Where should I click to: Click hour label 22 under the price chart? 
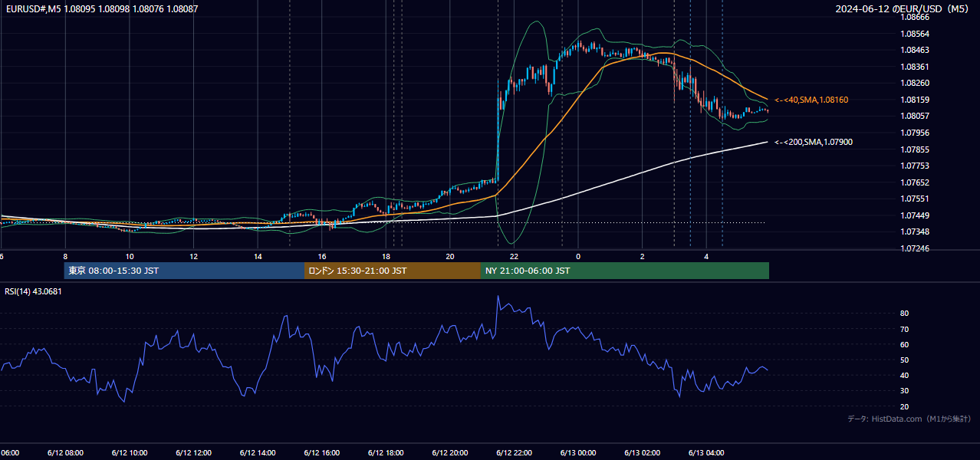(x=515, y=256)
